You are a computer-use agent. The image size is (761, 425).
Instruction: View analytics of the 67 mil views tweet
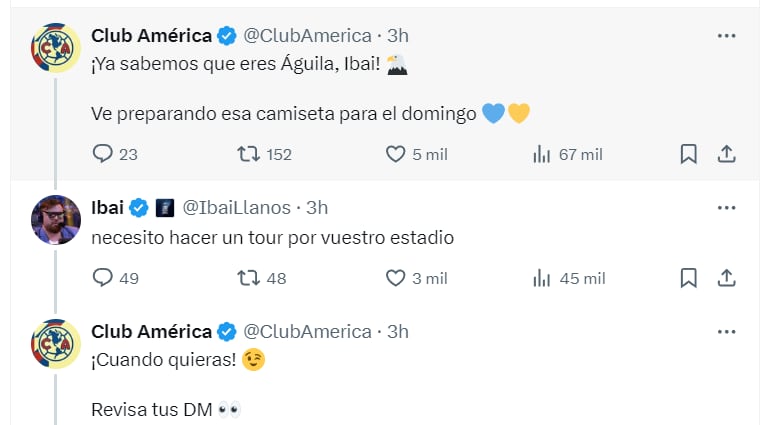pyautogui.click(x=543, y=154)
